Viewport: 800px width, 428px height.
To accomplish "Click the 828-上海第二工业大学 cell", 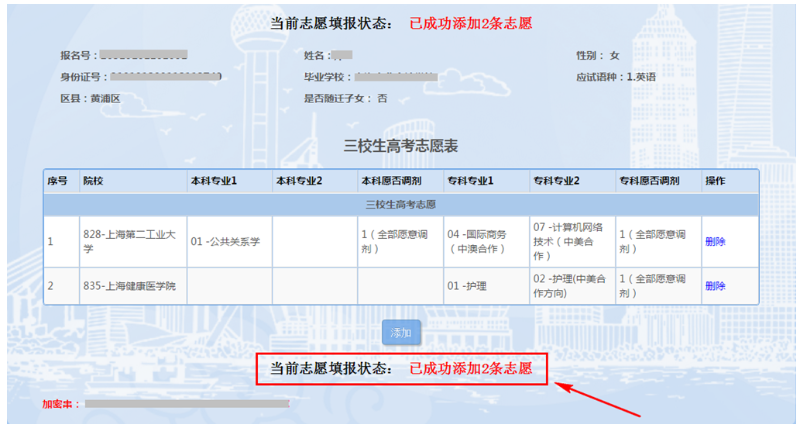I will point(133,242).
